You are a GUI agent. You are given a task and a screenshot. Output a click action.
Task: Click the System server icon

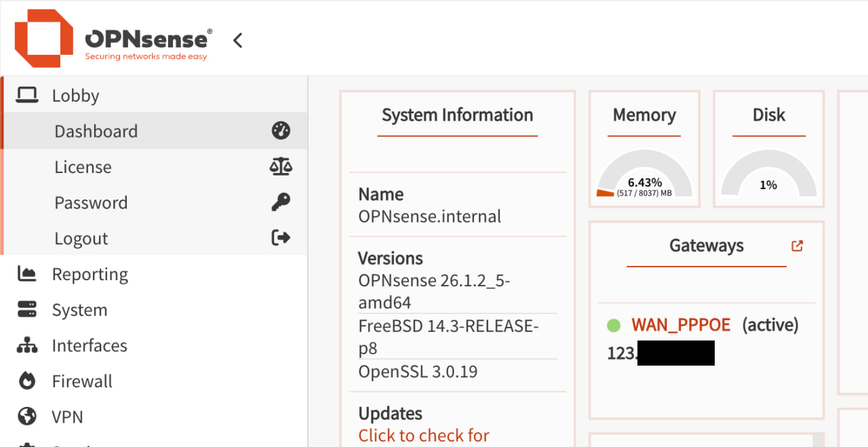coord(26,309)
